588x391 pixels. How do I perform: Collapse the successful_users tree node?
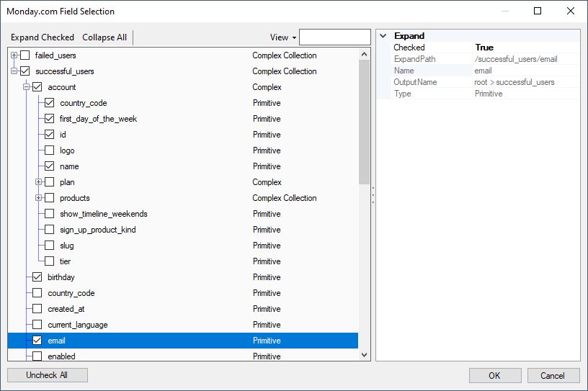tap(14, 71)
